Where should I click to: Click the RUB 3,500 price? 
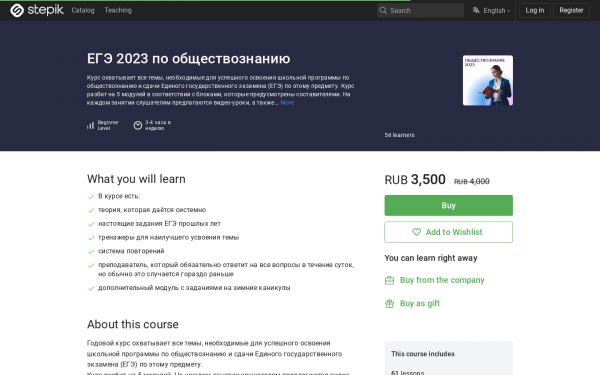[x=415, y=179]
